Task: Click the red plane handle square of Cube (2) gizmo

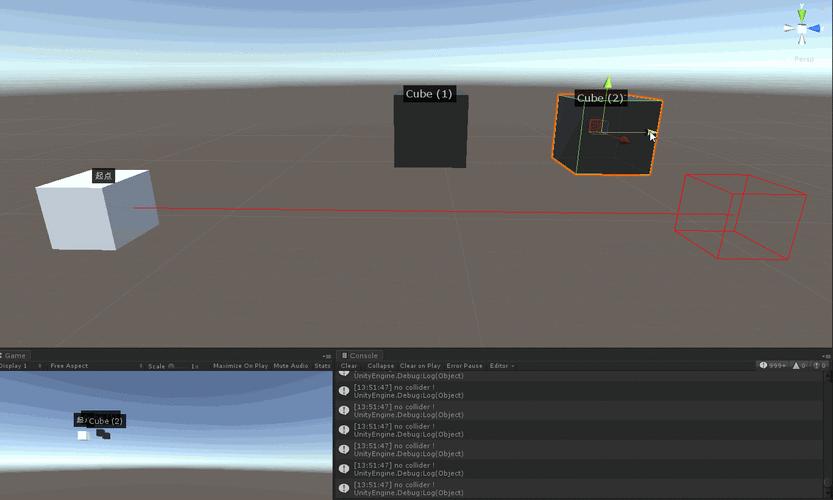Action: 596,125
